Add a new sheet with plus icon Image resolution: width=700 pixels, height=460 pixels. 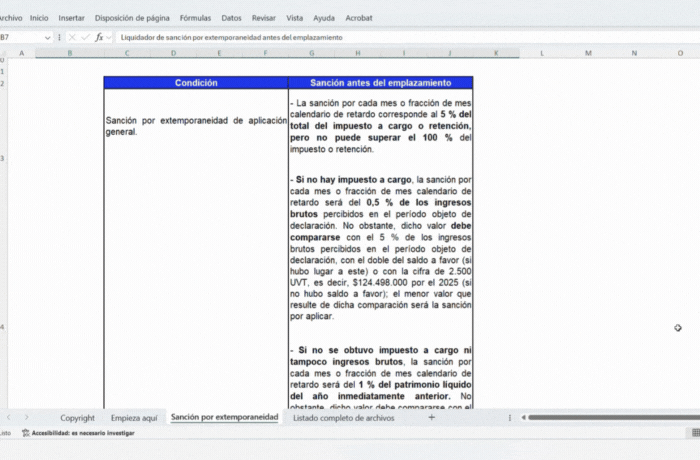(431, 418)
